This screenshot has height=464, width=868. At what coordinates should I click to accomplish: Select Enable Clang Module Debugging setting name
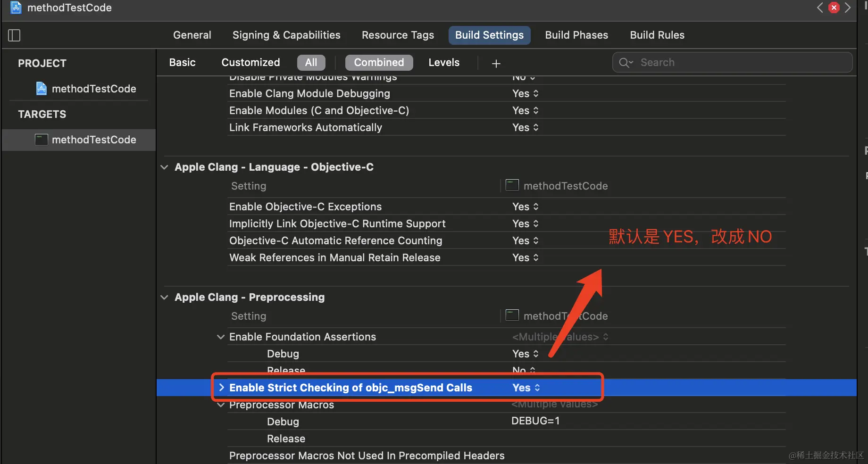(309, 94)
